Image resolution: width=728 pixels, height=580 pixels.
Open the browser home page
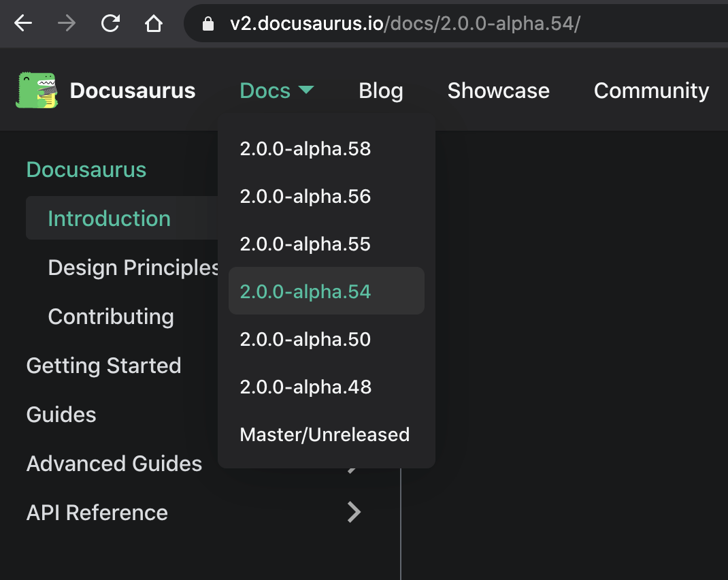tap(154, 22)
